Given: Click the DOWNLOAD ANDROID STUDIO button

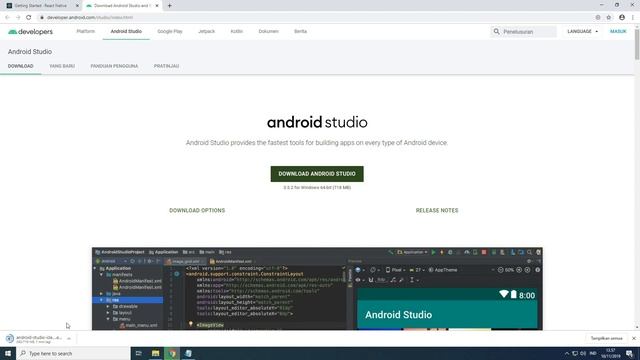Looking at the screenshot, I should click(x=317, y=174).
